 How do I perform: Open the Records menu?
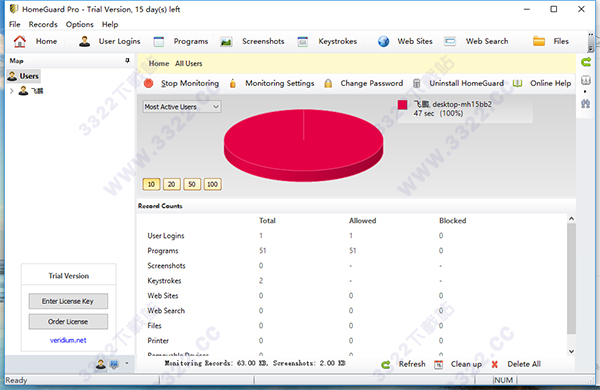pyautogui.click(x=43, y=24)
